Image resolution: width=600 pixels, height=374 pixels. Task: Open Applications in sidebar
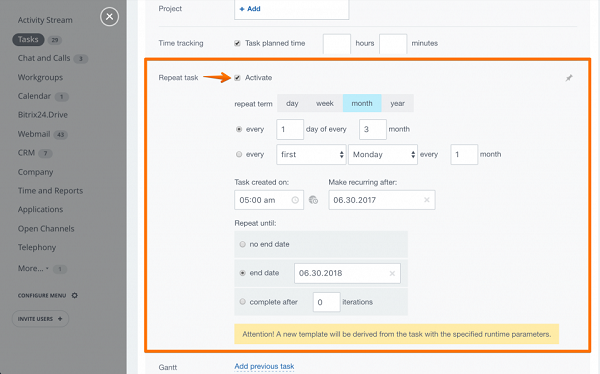tap(40, 209)
